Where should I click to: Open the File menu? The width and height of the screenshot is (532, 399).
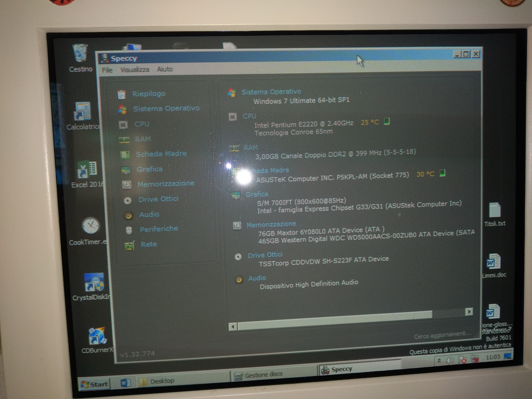[x=107, y=70]
